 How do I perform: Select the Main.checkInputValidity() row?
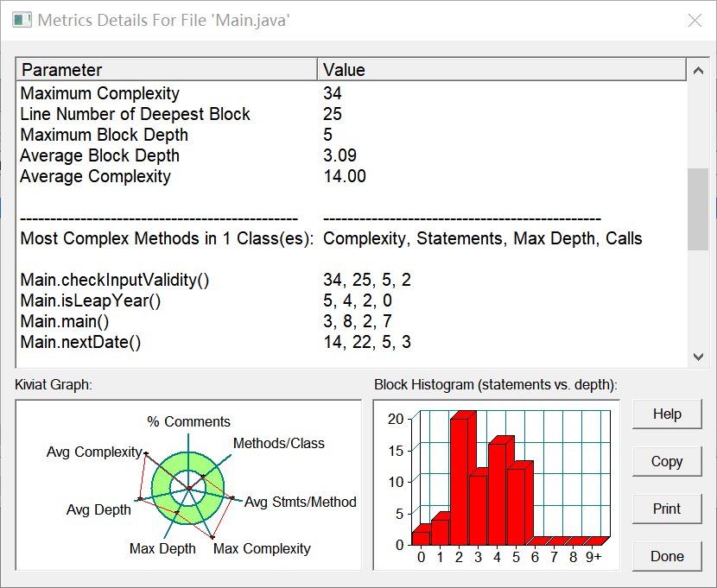click(x=352, y=280)
